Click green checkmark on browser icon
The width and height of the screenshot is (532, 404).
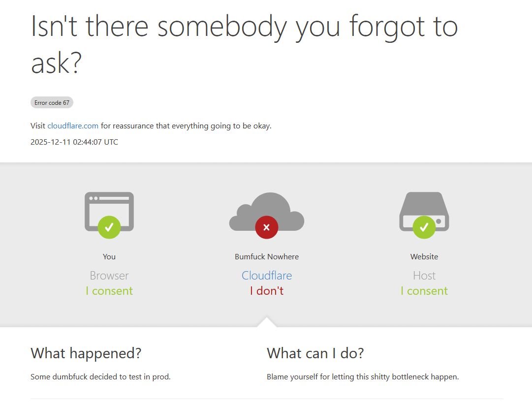point(109,227)
